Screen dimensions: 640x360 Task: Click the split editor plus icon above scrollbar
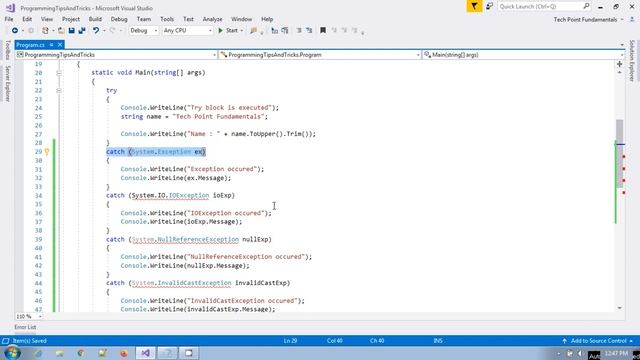click(x=620, y=64)
